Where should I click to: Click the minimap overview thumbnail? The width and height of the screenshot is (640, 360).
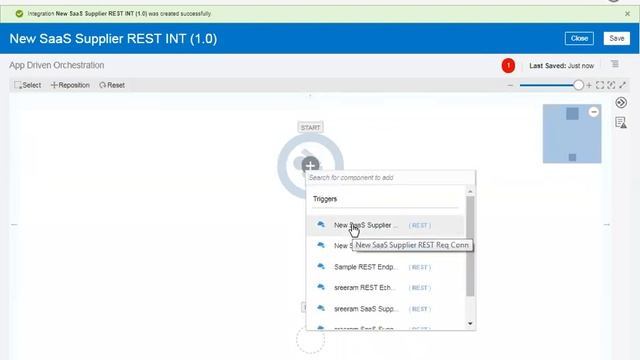(x=572, y=134)
